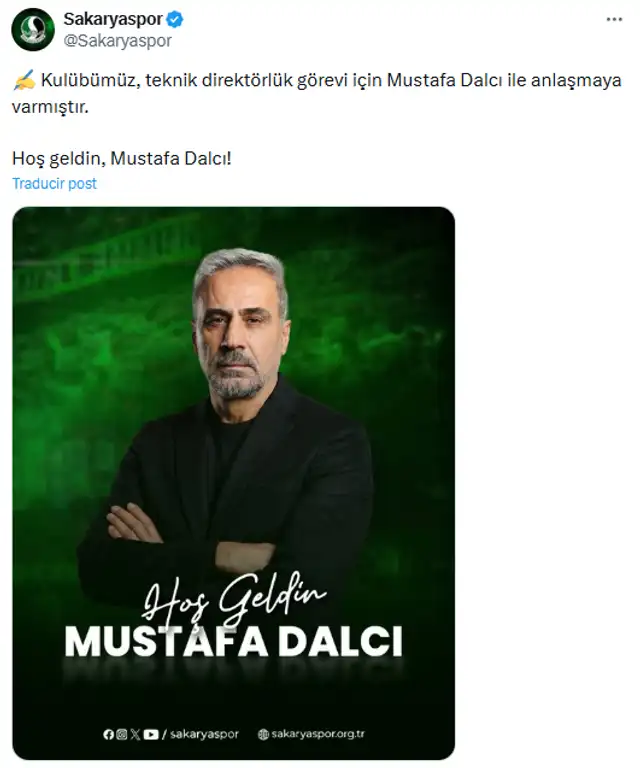Click the word varmıştır in the tweet
Viewport: 640px width, 768px height.
pos(50,107)
